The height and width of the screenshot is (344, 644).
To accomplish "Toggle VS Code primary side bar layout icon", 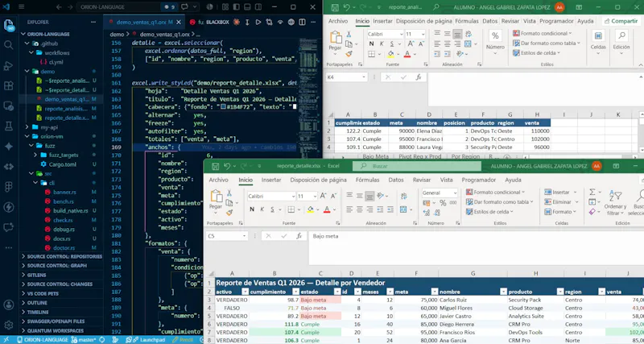I will point(236,7).
